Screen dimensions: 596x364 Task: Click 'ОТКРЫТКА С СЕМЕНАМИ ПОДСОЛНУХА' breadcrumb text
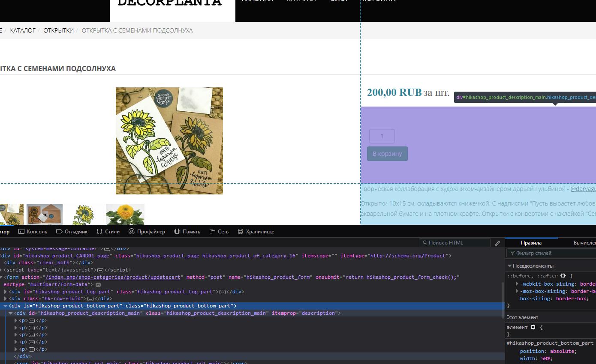pyautogui.click(x=137, y=30)
